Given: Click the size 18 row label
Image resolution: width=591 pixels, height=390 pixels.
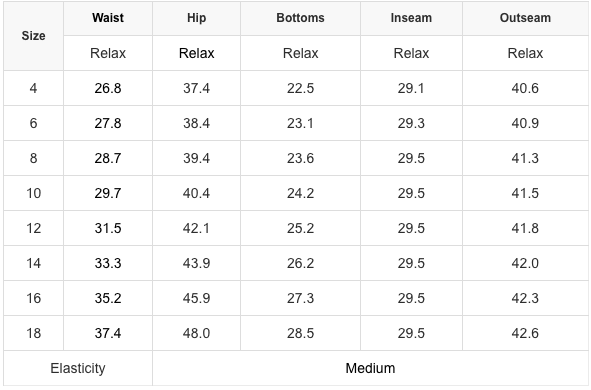Looking at the screenshot, I should point(33,333).
